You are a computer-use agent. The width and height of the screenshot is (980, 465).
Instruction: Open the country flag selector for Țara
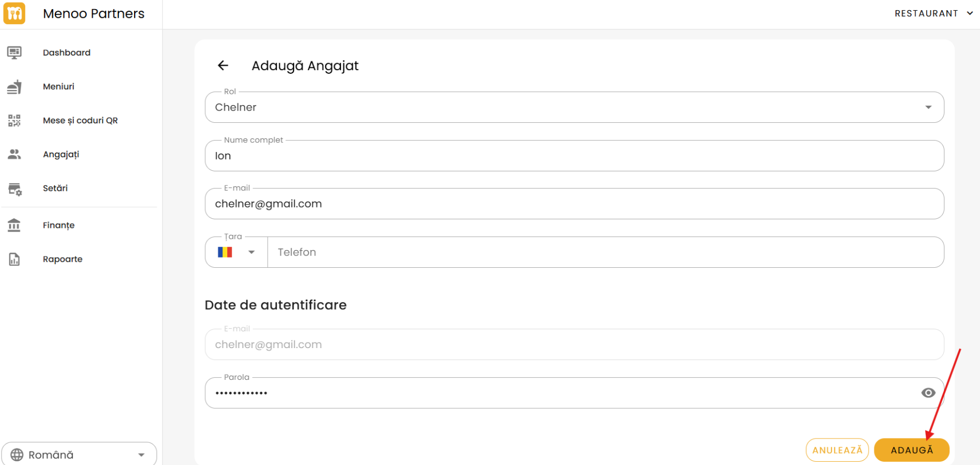235,252
